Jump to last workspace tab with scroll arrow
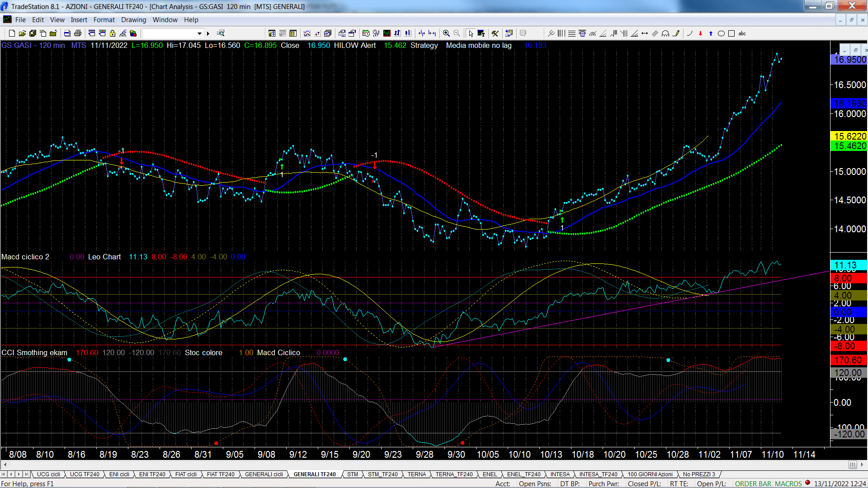 27,474
